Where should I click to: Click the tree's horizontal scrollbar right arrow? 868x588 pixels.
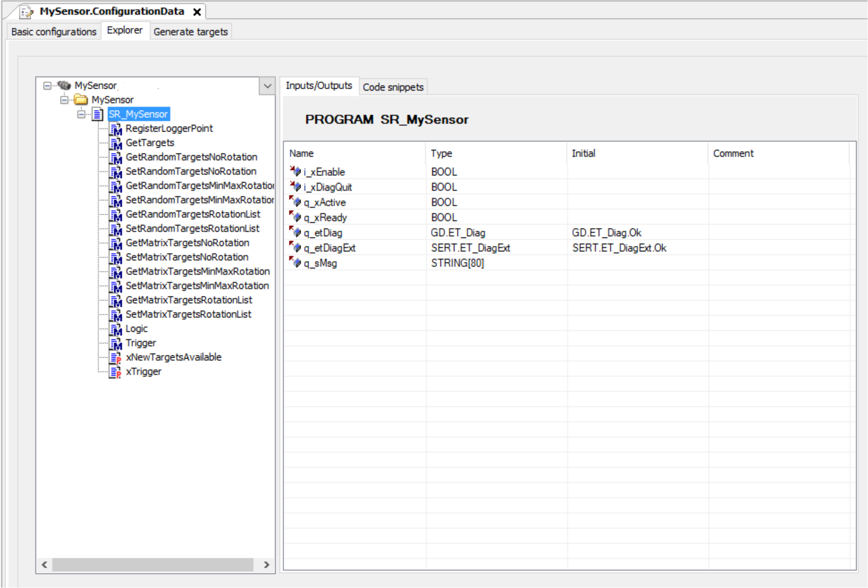(x=266, y=565)
